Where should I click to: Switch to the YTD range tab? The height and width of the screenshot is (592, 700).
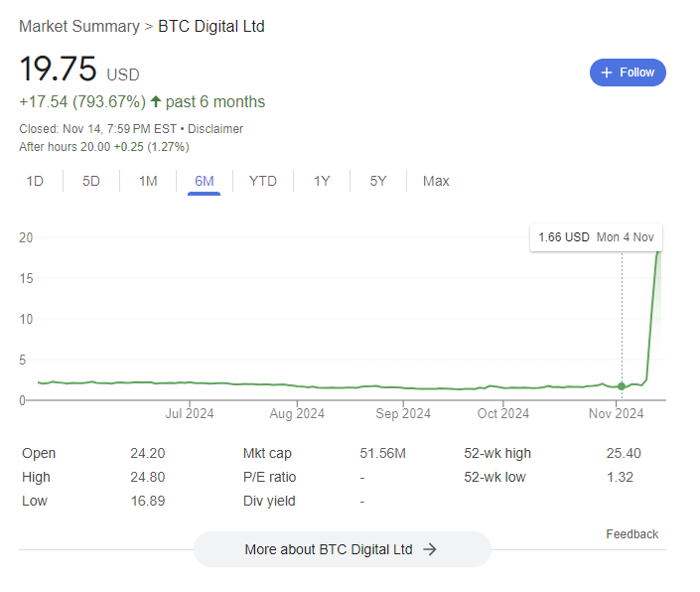coord(263,181)
